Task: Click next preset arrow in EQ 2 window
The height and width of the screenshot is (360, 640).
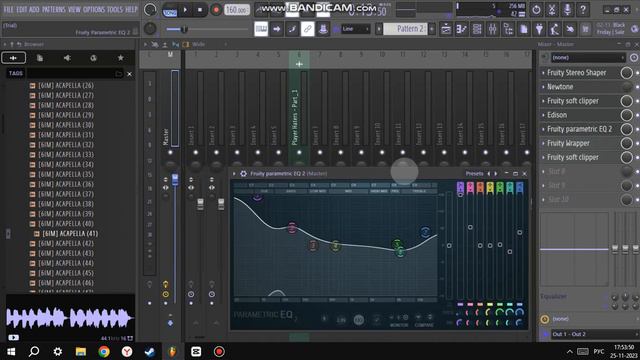Action: [x=496, y=173]
